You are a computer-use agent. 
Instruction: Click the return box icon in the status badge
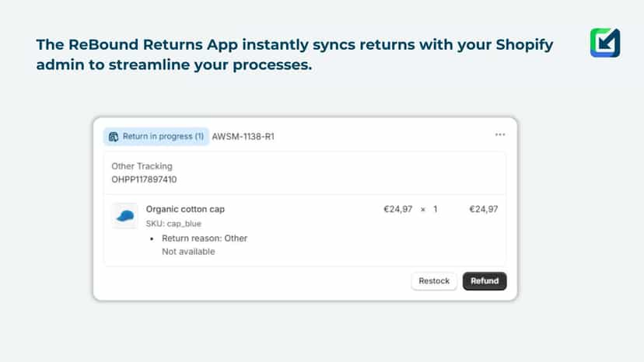point(114,137)
